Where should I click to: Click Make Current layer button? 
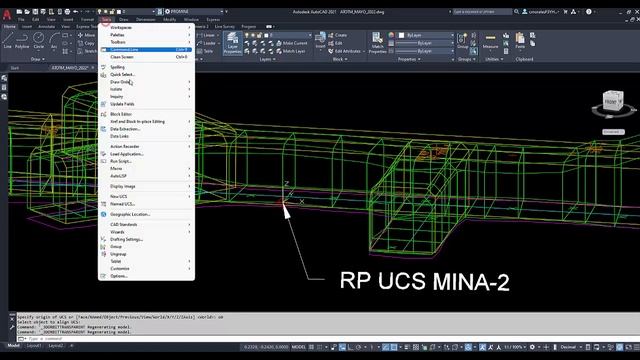[291, 43]
